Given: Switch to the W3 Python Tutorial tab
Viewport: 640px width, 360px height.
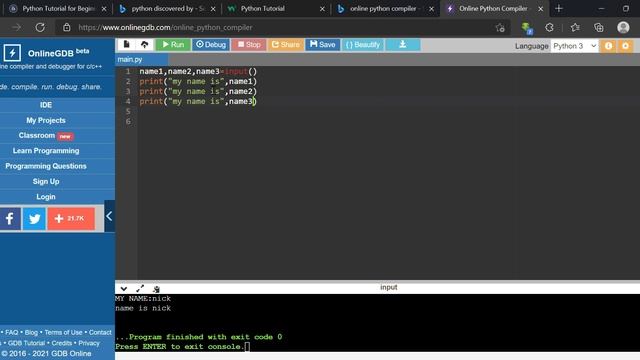Looking at the screenshot, I should [x=276, y=9].
